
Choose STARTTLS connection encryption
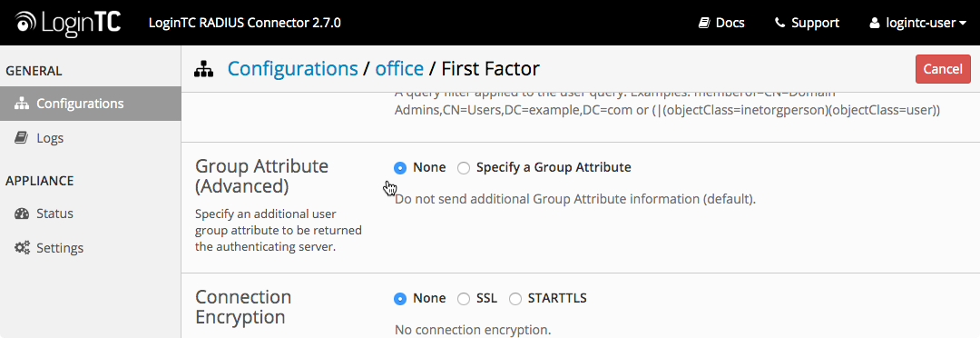pyautogui.click(x=515, y=299)
